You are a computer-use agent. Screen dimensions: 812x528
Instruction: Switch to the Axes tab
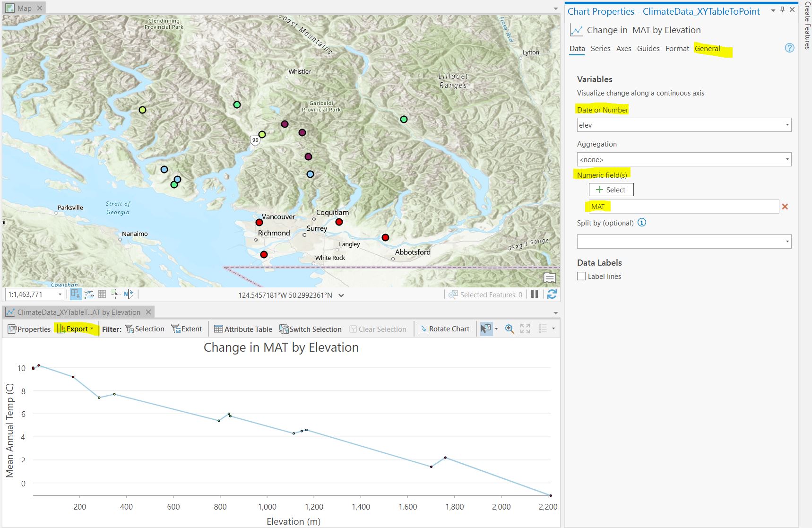(623, 49)
